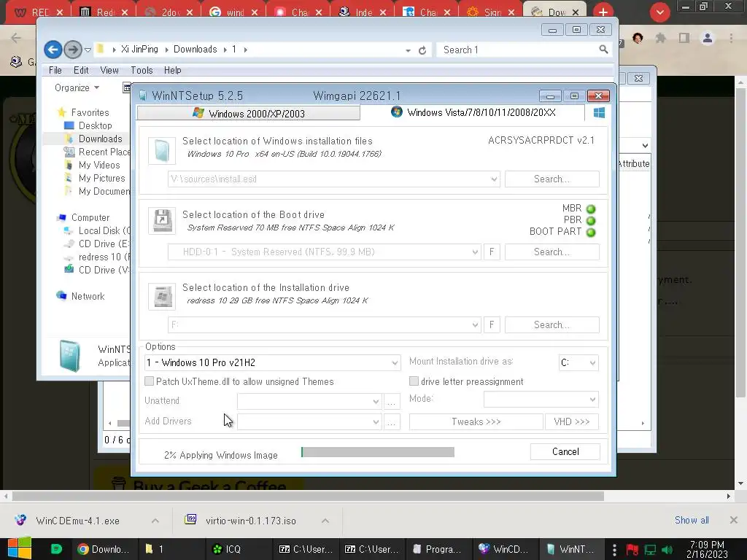747x560 pixels.
Task: Click the volume speaker tray icon
Action: point(667,550)
